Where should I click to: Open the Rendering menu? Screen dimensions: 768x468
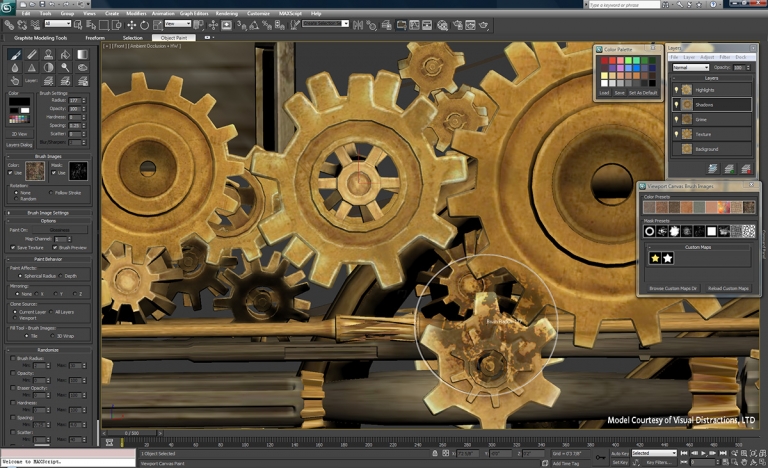click(x=229, y=13)
